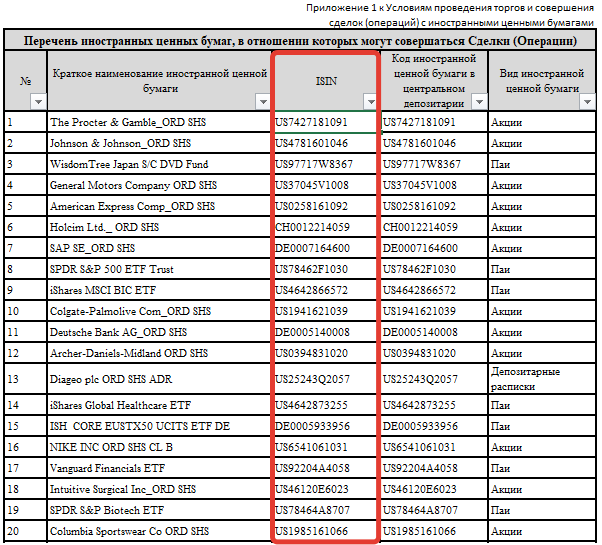This screenshot has height=545, width=602.
Task: Click the Holcim Ltd._ ORD SHS cell
Action: pyautogui.click(x=158, y=227)
